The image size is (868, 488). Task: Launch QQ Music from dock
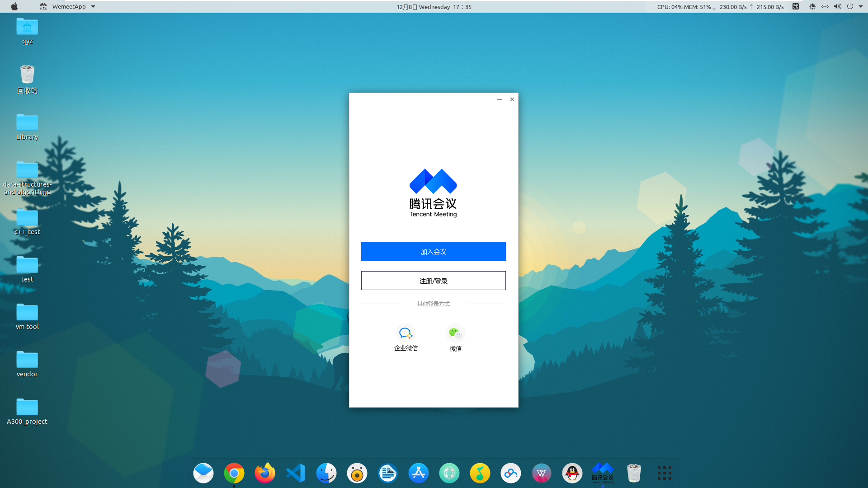480,473
